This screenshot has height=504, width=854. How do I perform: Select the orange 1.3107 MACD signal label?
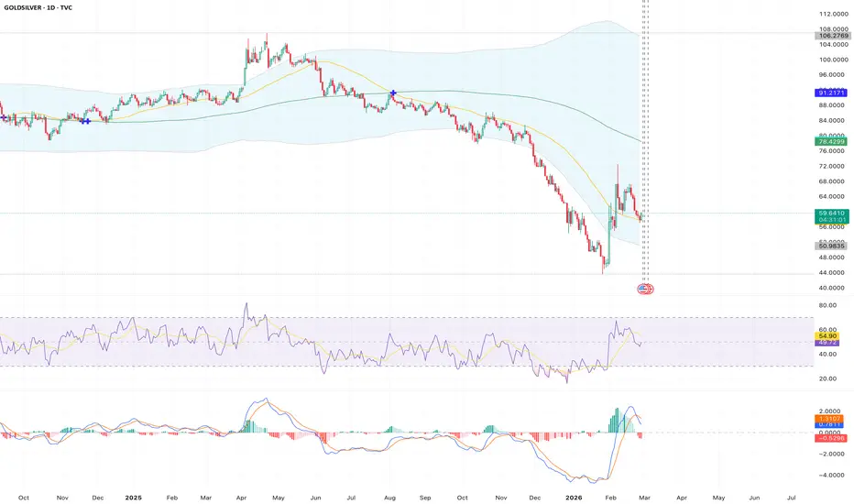pos(830,419)
